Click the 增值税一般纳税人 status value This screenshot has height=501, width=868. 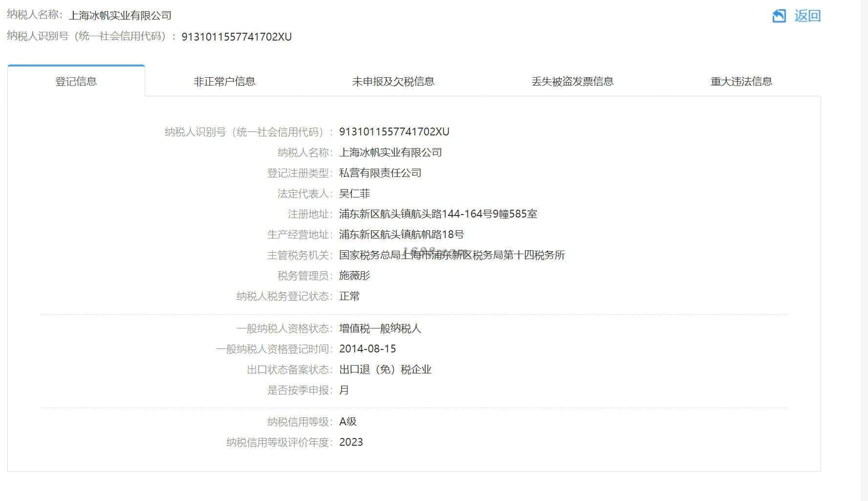click(x=380, y=328)
